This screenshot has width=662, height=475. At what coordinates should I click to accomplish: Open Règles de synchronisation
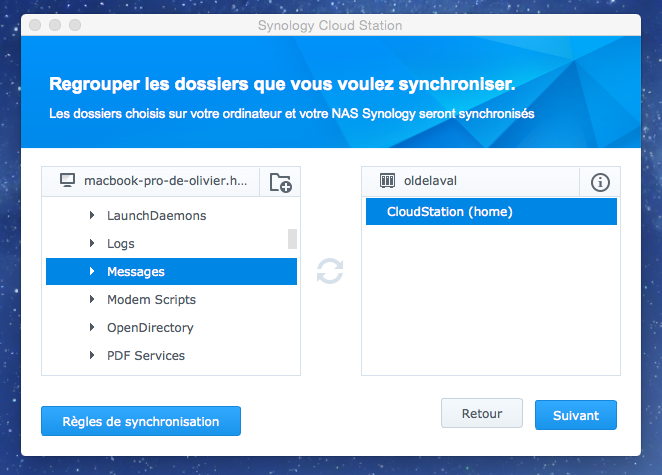(141, 421)
